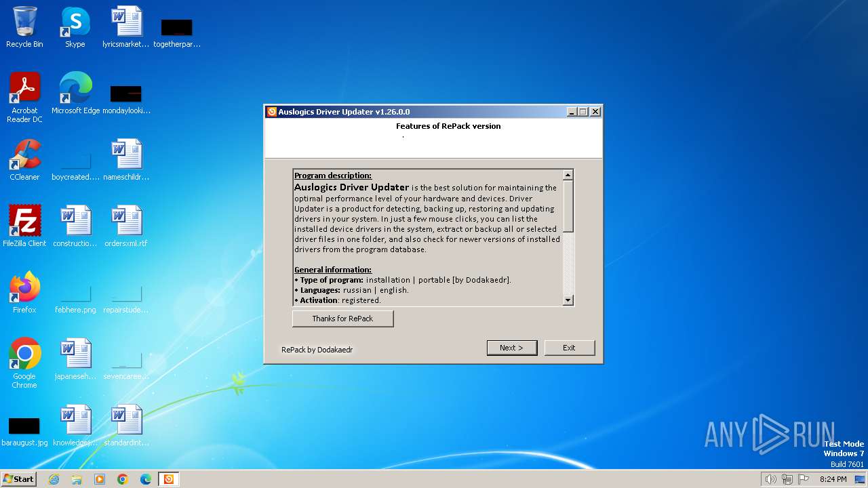This screenshot has width=868, height=488.
Task: Click the Exit button
Action: point(569,348)
